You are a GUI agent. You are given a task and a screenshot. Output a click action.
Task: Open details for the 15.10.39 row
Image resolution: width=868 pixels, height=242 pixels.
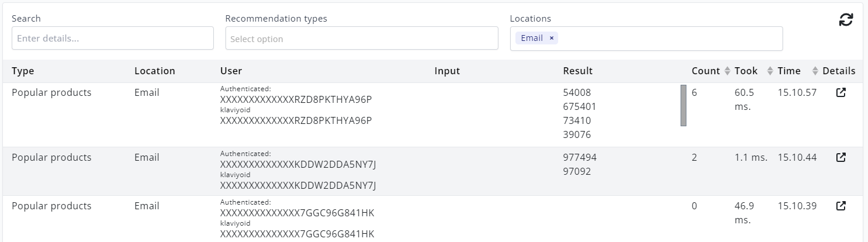840,206
